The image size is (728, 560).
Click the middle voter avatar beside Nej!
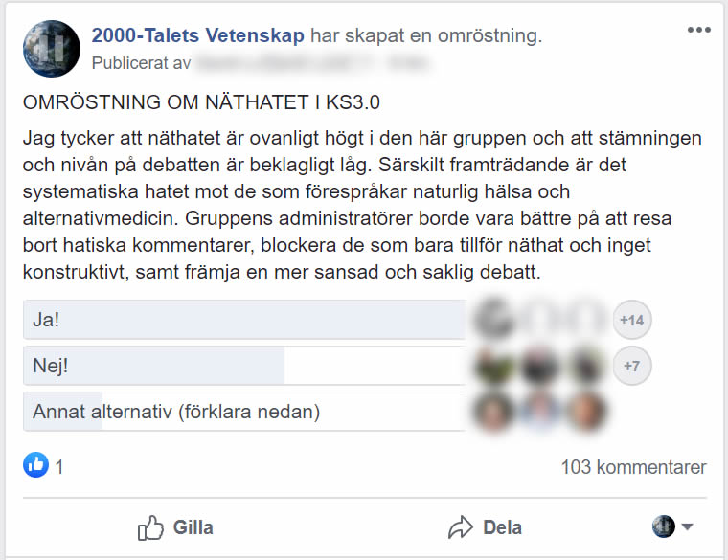(540, 366)
